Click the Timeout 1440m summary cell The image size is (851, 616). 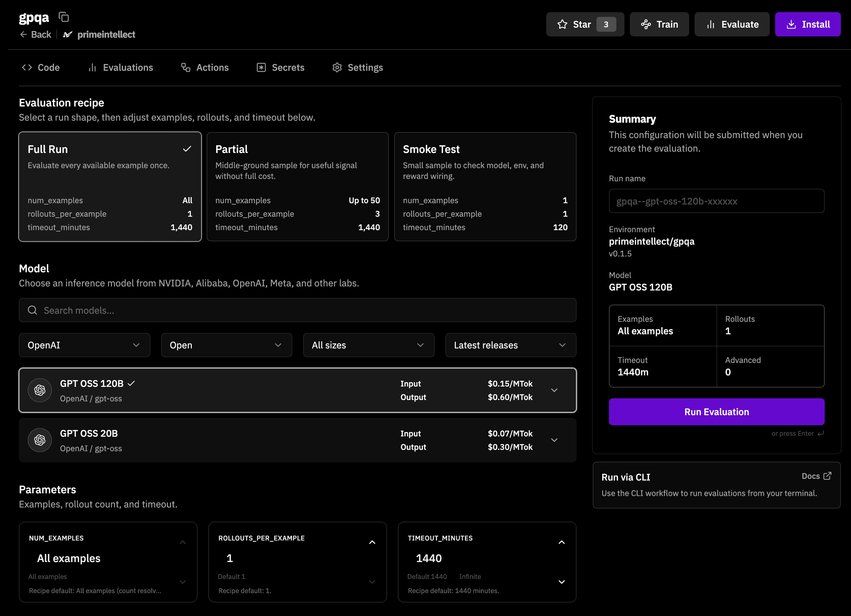[663, 366]
